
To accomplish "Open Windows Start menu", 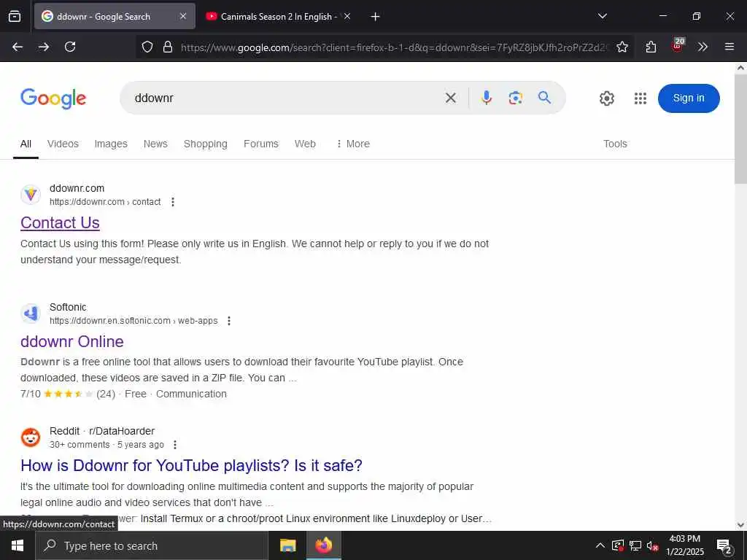I will pos(18,545).
